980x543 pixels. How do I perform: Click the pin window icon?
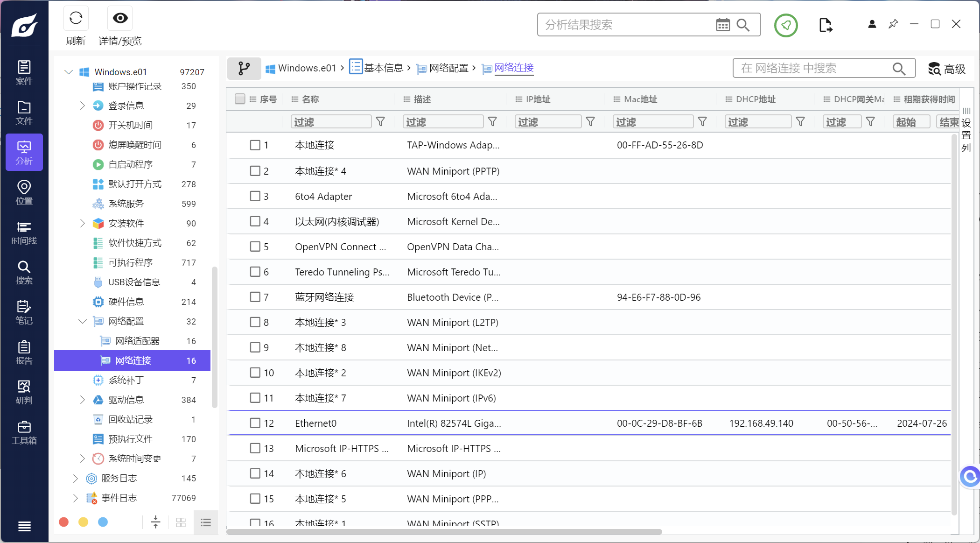point(893,24)
